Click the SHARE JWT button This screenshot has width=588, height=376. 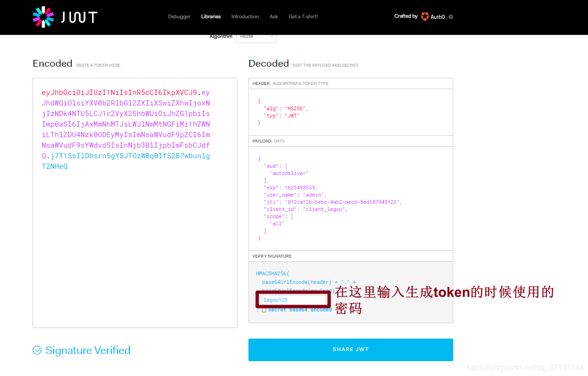pyautogui.click(x=351, y=350)
